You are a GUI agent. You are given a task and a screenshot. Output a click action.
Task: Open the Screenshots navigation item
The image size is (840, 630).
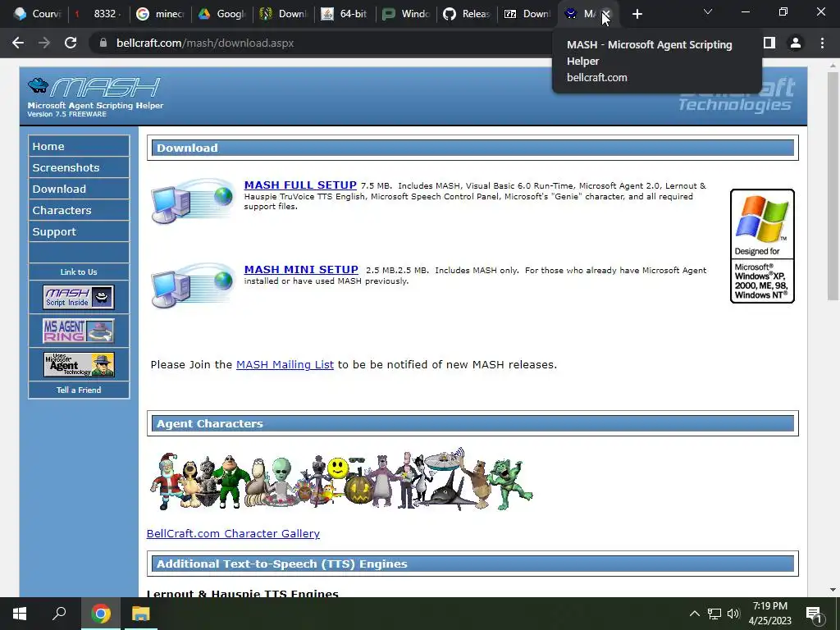click(79, 167)
